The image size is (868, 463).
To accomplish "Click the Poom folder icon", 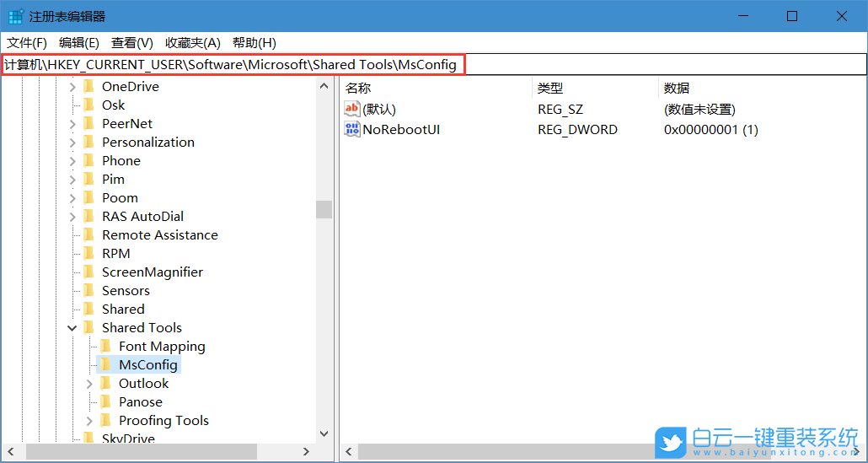I will click(x=88, y=197).
